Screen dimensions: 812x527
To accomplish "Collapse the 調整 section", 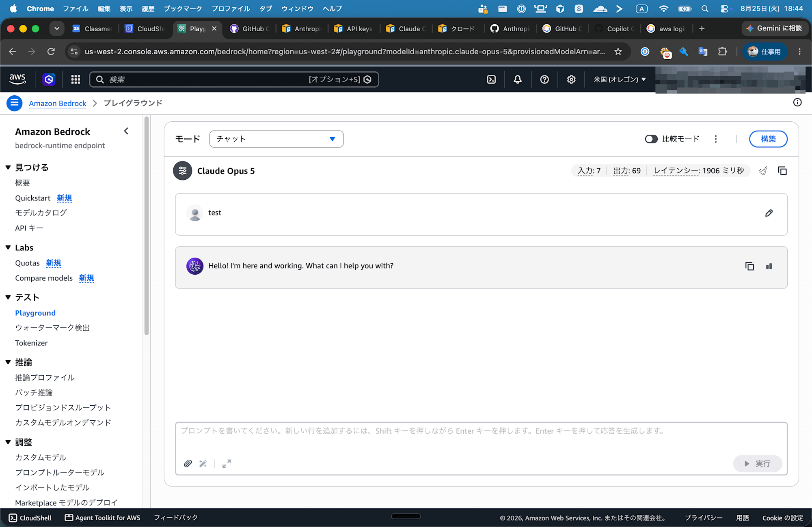I will click(8, 442).
